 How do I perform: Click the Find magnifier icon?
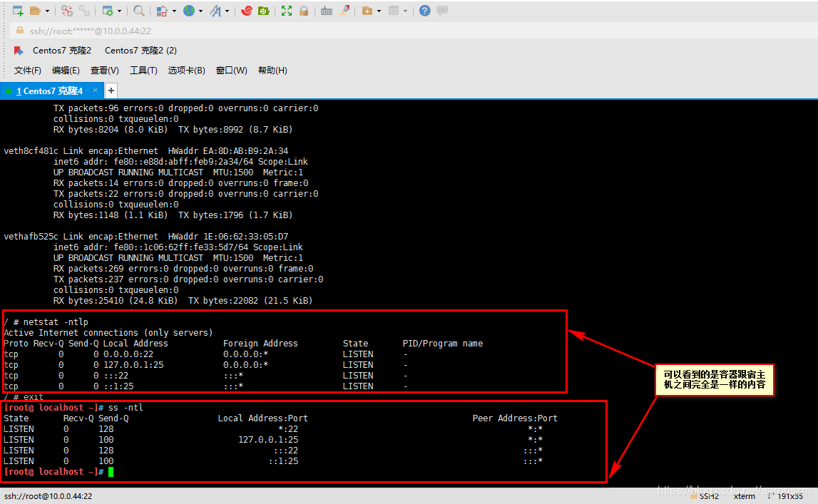pyautogui.click(x=139, y=11)
